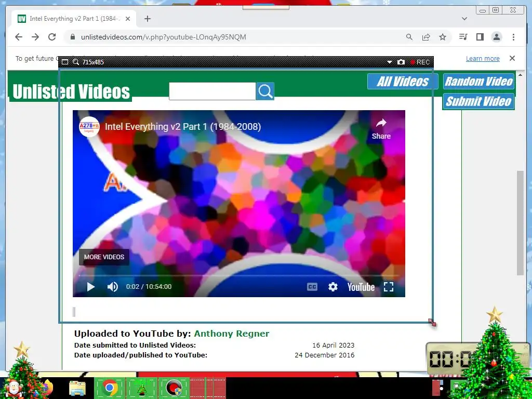Open the tab search dropdown chevron
Viewport: 532px width, 399px height.
(464, 19)
